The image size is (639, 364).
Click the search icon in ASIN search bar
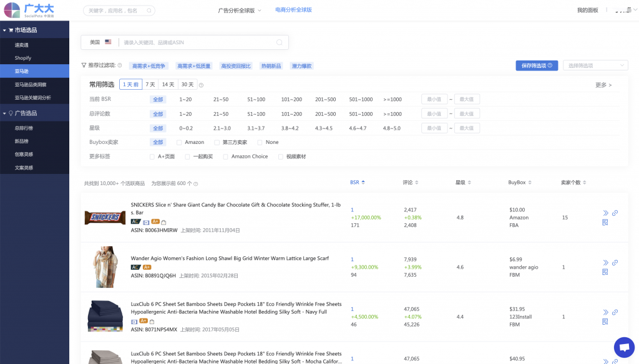[x=280, y=42]
